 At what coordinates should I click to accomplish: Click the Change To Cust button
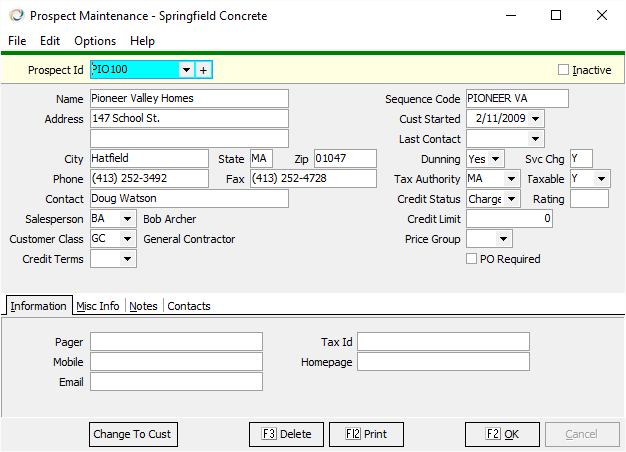132,434
